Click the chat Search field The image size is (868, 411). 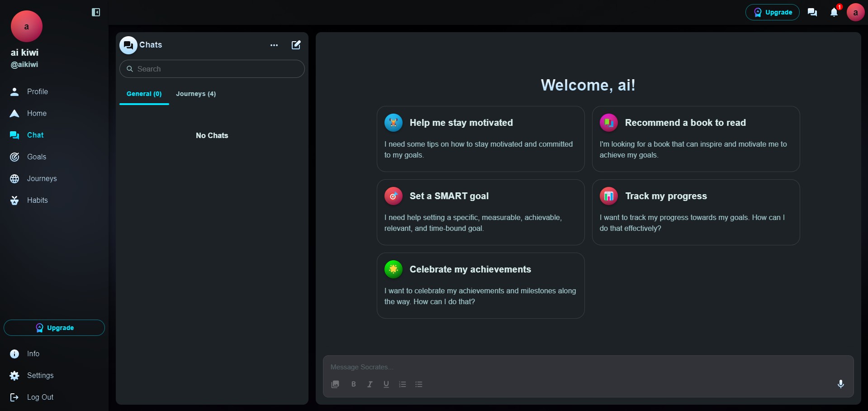[x=212, y=69]
